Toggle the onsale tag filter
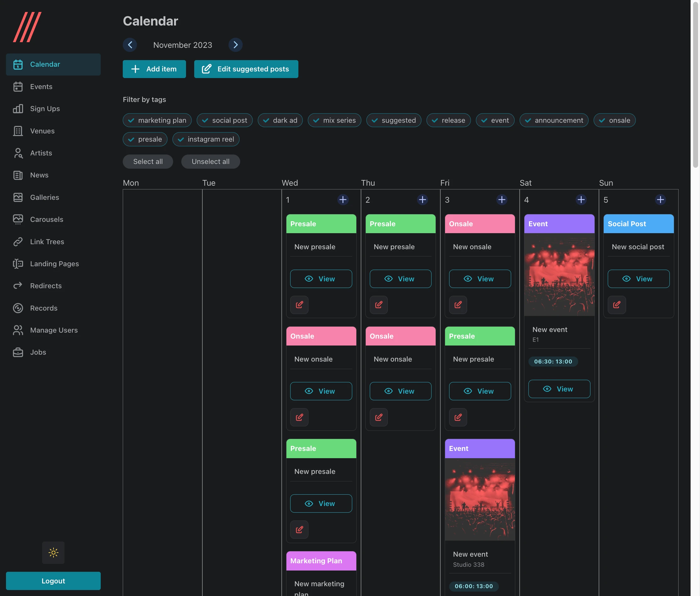The width and height of the screenshot is (700, 596). pyautogui.click(x=614, y=120)
